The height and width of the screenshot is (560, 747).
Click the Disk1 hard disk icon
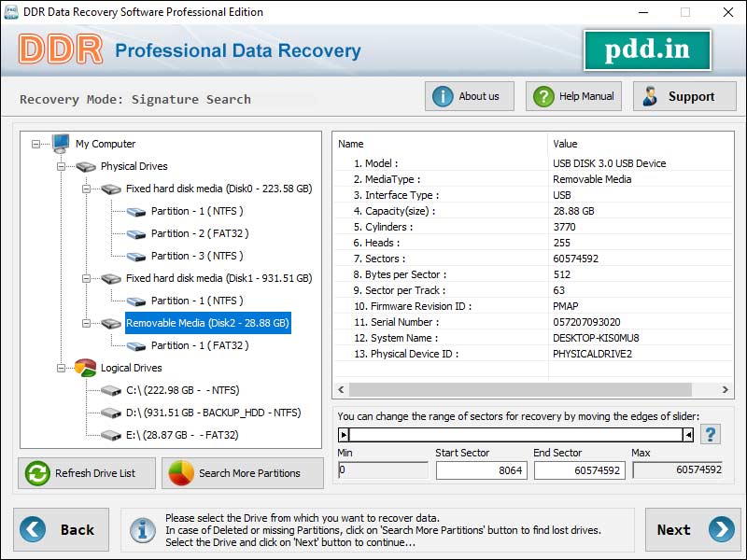pos(111,278)
